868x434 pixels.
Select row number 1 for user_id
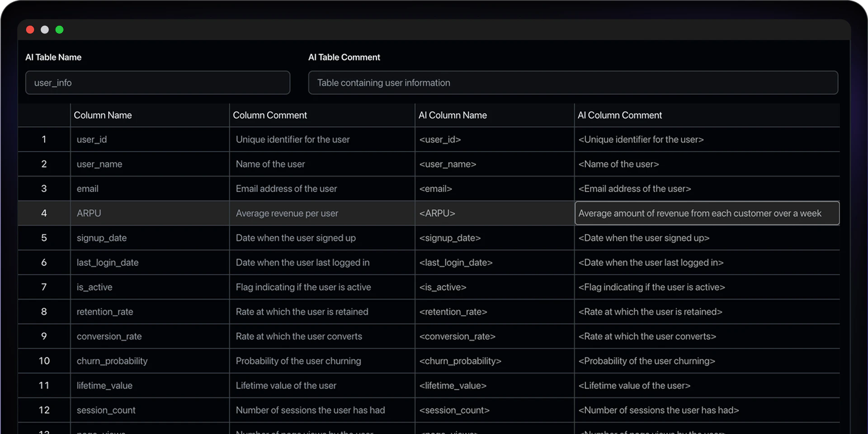click(44, 139)
